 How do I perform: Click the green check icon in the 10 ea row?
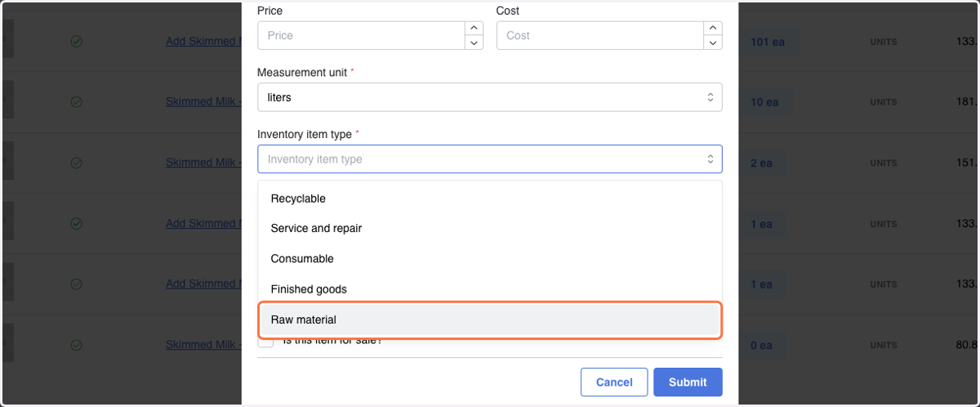(76, 102)
